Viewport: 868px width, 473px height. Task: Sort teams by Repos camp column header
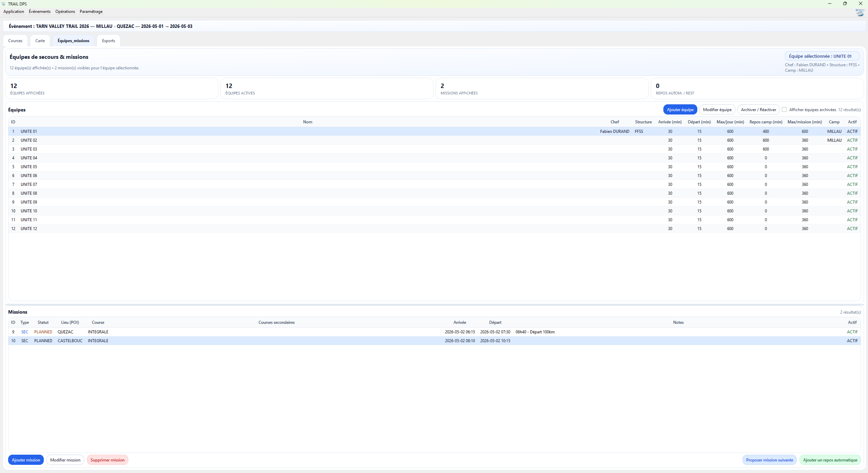coord(766,122)
